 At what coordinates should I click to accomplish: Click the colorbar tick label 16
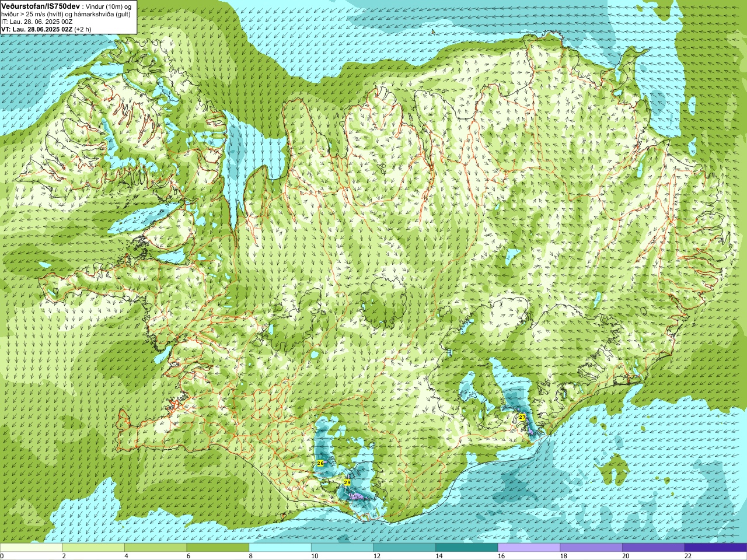point(501,556)
